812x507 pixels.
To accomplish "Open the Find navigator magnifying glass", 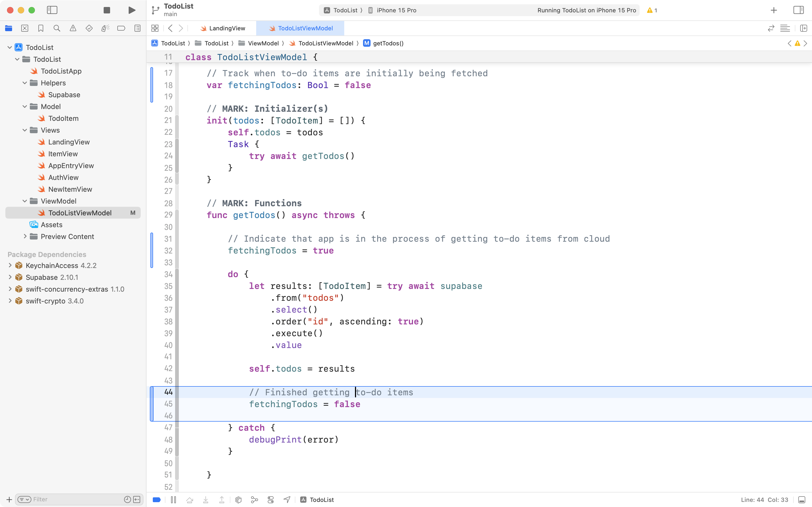I will 57,28.
